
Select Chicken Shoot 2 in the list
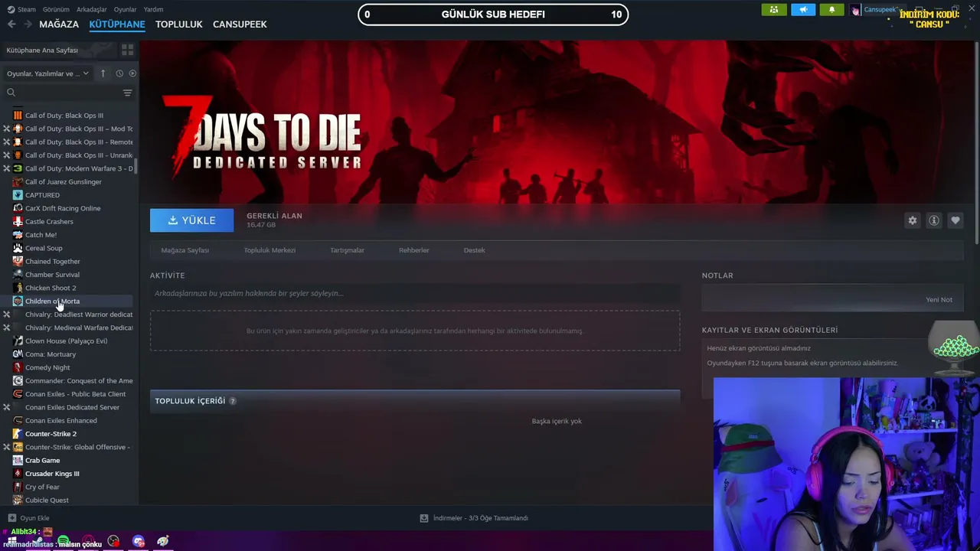click(x=51, y=288)
